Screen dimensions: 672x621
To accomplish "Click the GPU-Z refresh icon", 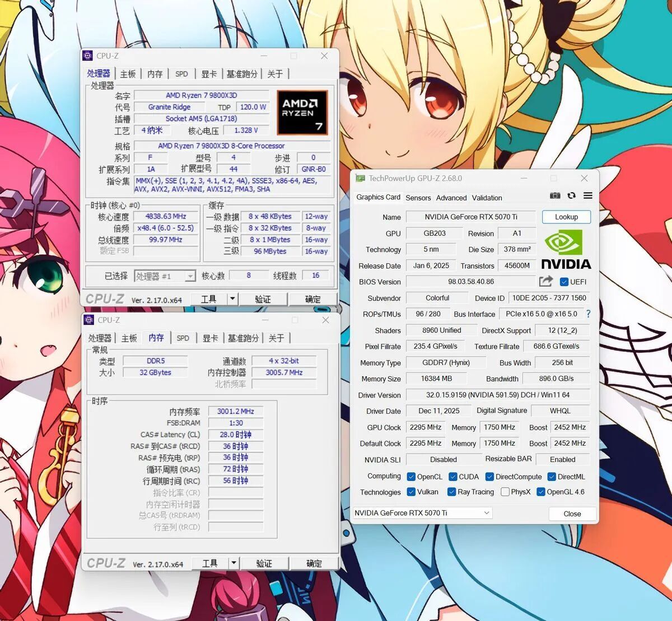I will [x=571, y=195].
